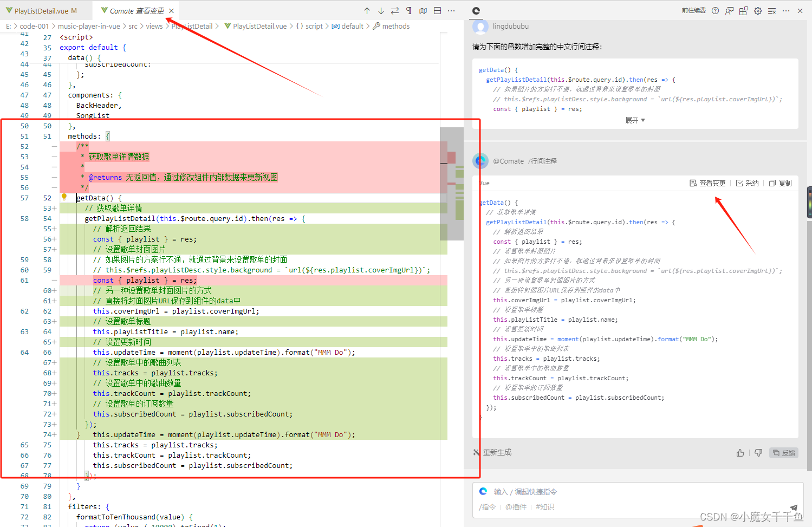This screenshot has width=812, height=527.
Task: Clear Comate conversation list icon
Action: click(x=772, y=11)
